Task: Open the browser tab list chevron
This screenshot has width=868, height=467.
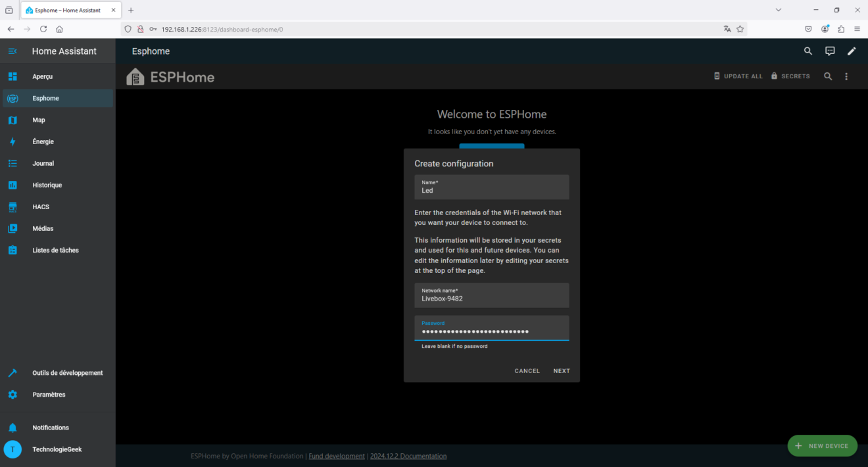Action: [778, 10]
